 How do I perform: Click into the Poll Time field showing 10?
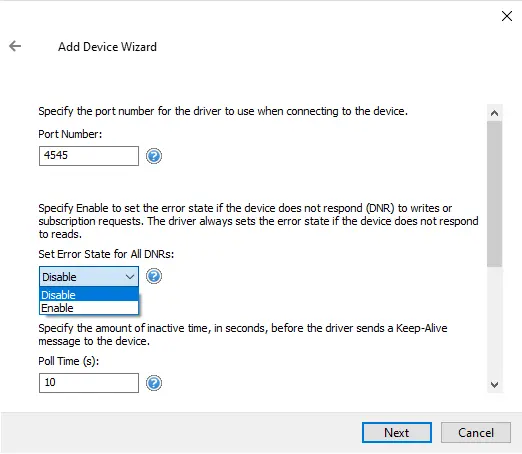pyautogui.click(x=89, y=383)
